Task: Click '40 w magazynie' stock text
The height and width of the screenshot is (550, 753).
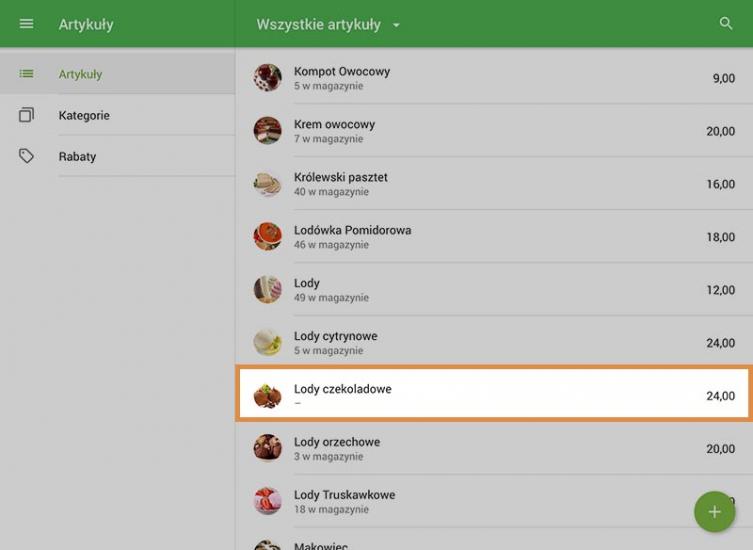Action: point(331,192)
